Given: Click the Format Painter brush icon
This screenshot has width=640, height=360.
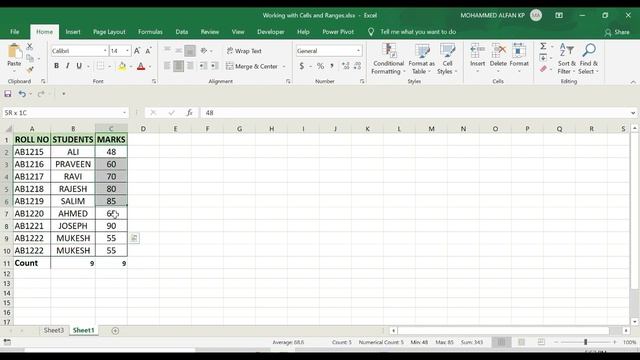Looking at the screenshot, I should 29,70.
